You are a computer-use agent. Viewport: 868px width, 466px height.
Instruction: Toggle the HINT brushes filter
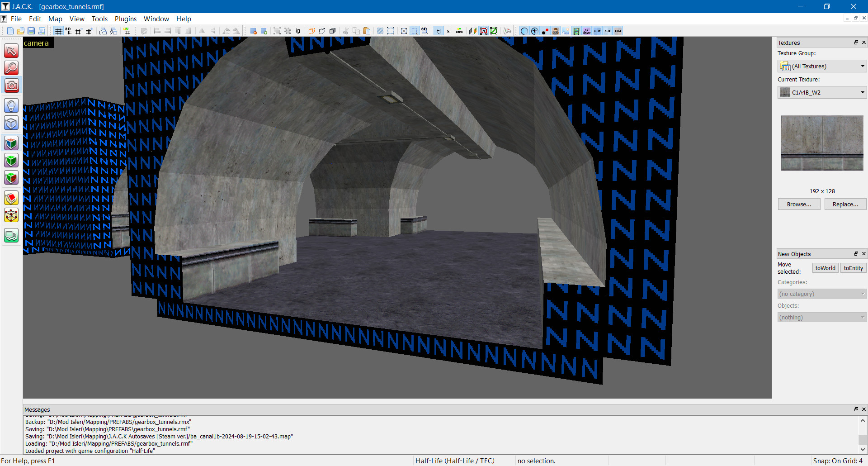(597, 31)
